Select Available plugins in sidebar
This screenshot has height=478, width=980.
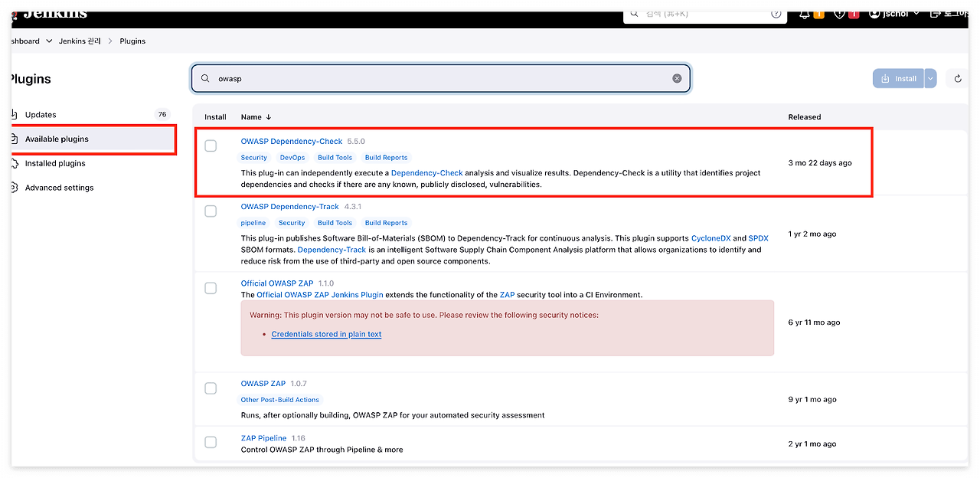click(x=93, y=139)
